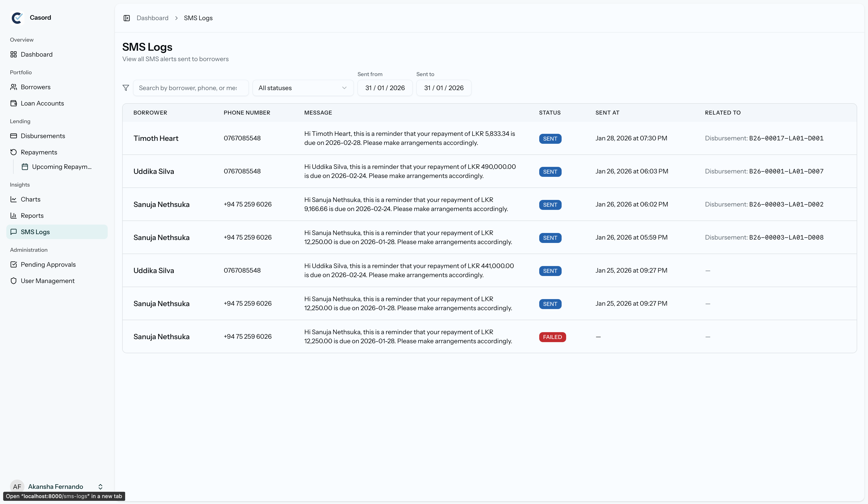Click the Charts icon under Insights
The width and height of the screenshot is (868, 504).
[14, 199]
